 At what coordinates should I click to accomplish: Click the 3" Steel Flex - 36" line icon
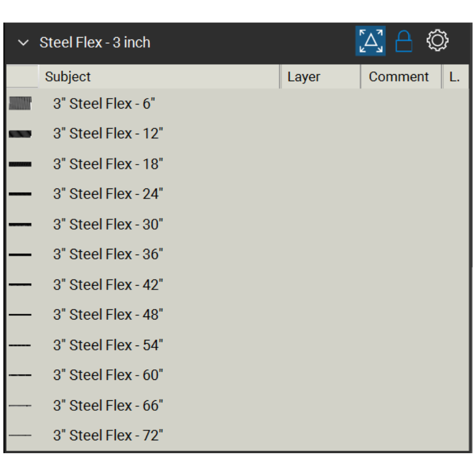(20, 255)
